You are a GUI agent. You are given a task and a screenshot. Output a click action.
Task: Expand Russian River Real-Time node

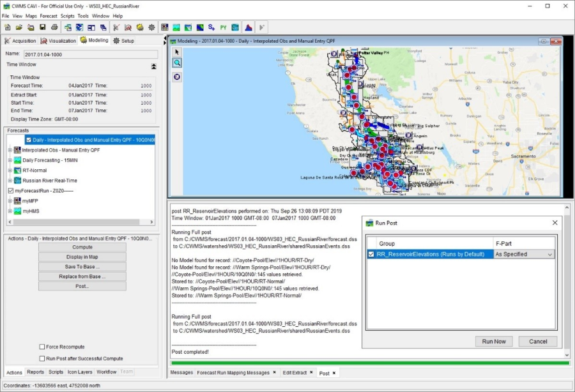(10, 181)
